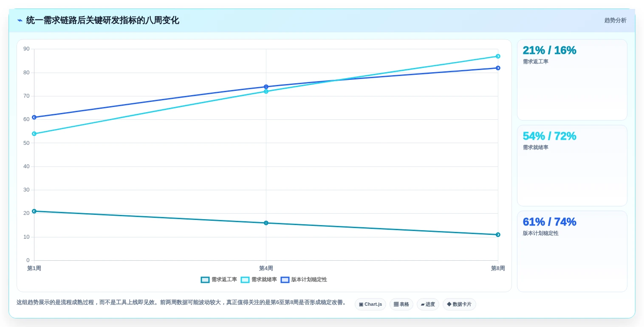Click the lightning icon beside the title
This screenshot has height=327, width=644.
click(20, 20)
